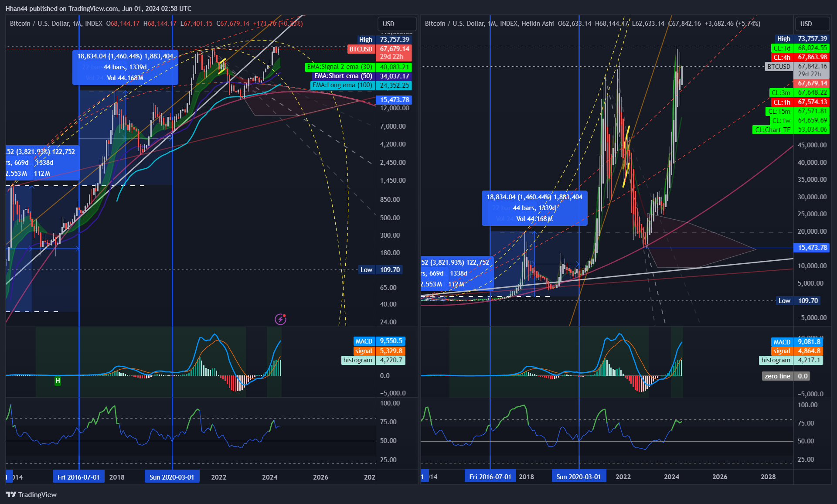Select the right chart's 1,460.44% price range box
This screenshot has width=837, height=504.
point(534,208)
